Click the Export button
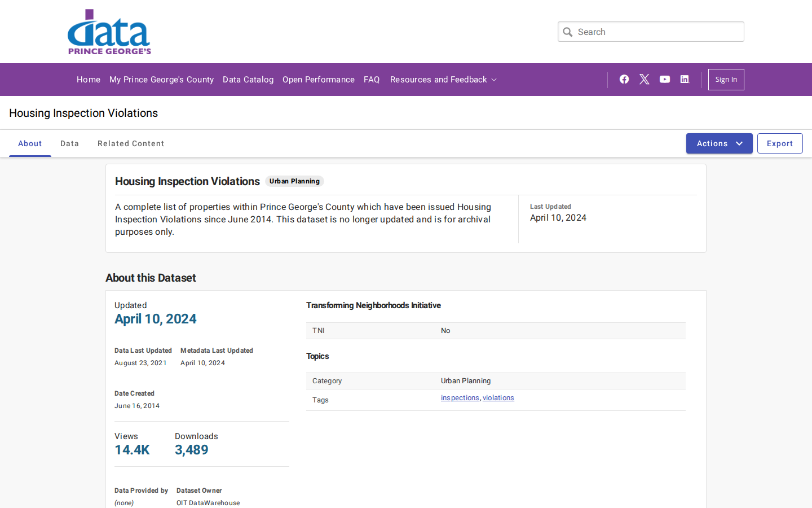The height and width of the screenshot is (508, 812). (780, 143)
